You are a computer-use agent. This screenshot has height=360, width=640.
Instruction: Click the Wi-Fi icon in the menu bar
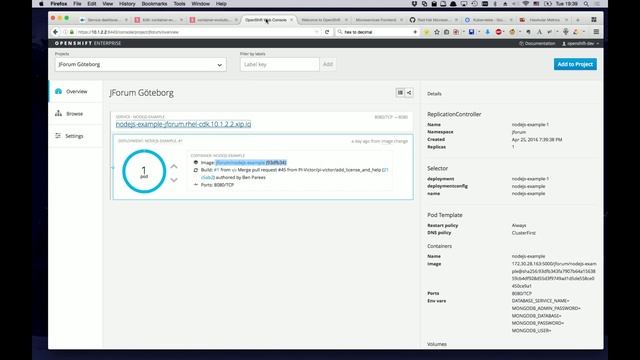526,4
